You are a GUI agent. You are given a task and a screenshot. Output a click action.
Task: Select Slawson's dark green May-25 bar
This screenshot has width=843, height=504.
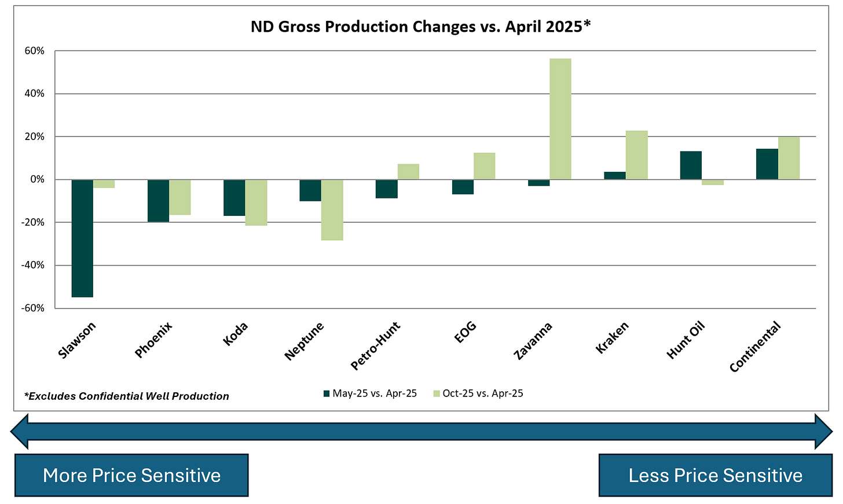tap(82, 238)
